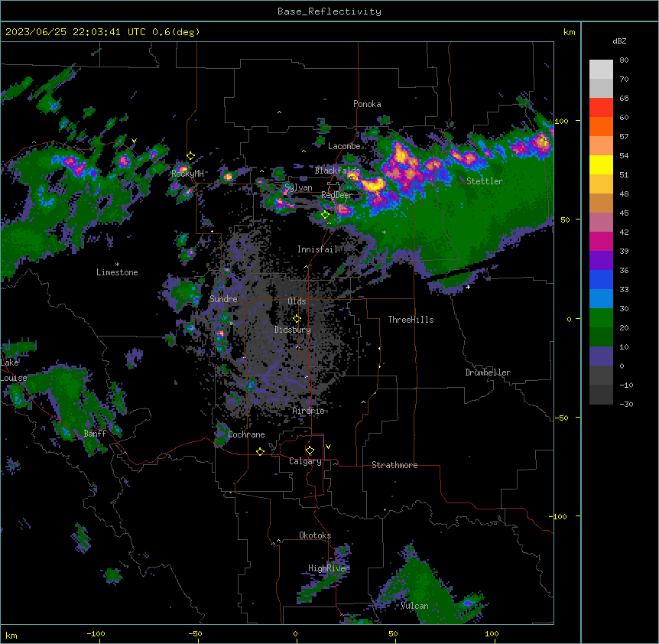Viewport: 659px width, 644px height.
Task: Click the km label at bottom left
Action: 11,636
